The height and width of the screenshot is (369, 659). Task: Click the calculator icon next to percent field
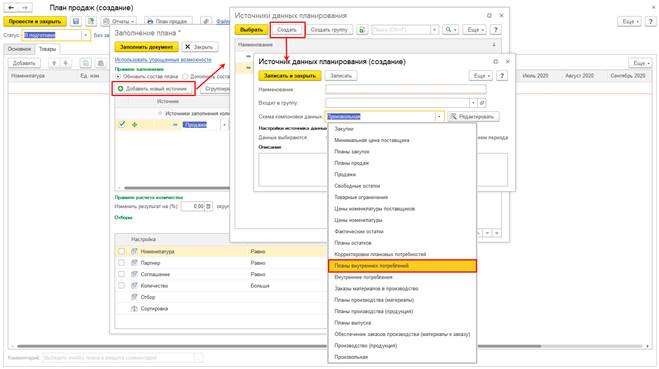click(208, 206)
